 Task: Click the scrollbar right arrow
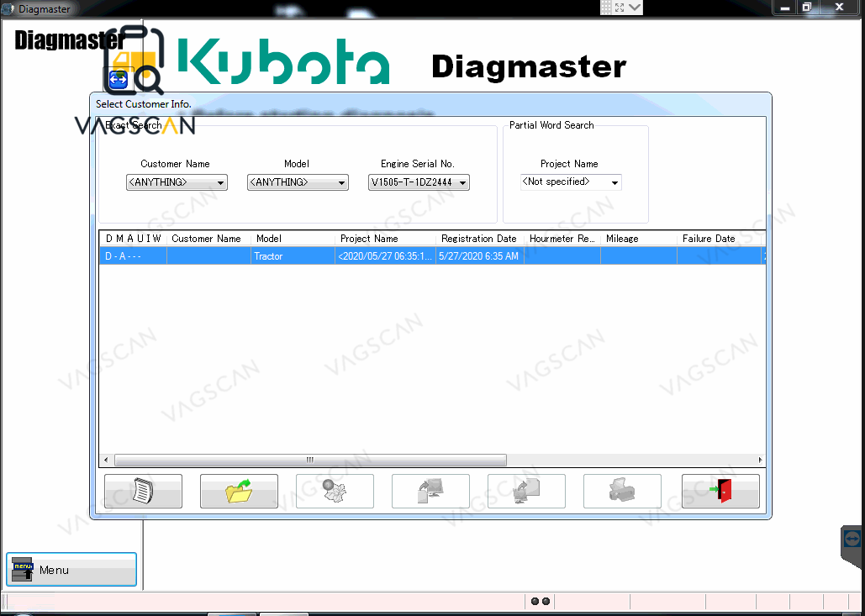[x=761, y=461]
